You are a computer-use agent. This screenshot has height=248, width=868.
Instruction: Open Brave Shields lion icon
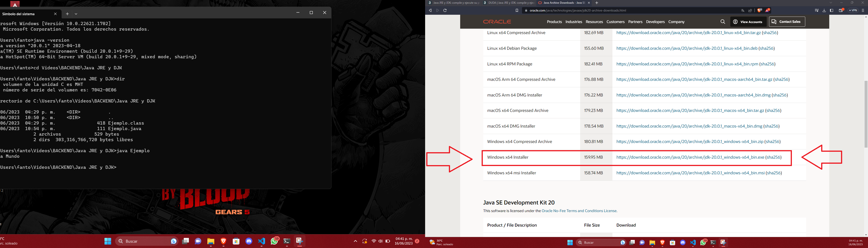click(760, 10)
